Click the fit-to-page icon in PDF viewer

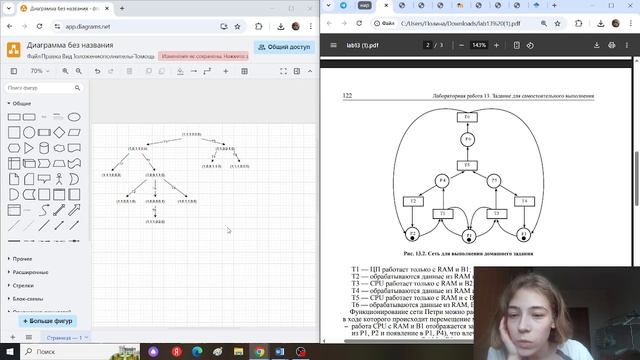516,45
